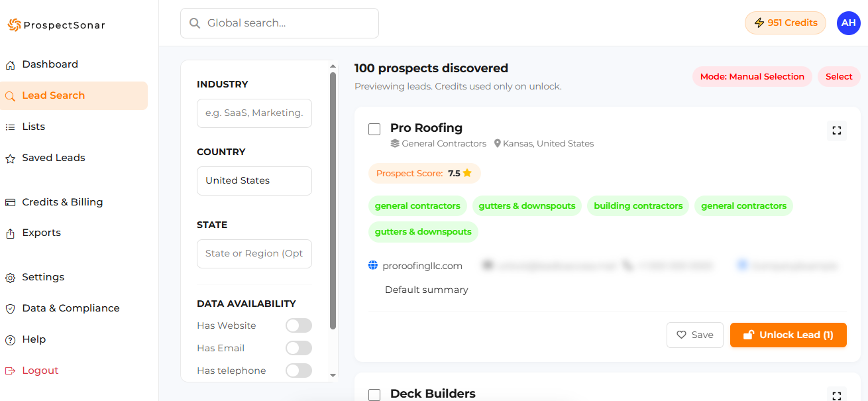868x401 pixels.
Task: Turn on the Has Email toggle
Action: pos(298,348)
